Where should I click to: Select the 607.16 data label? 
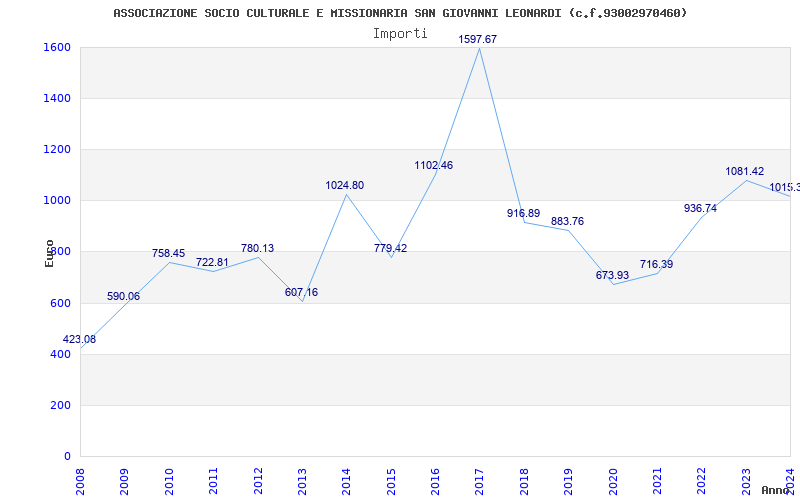[x=302, y=292]
